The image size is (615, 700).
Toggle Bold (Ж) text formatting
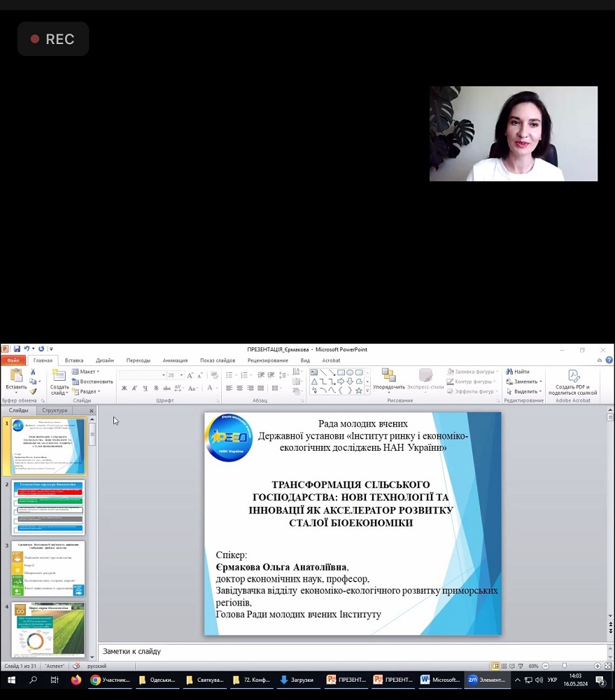point(124,388)
